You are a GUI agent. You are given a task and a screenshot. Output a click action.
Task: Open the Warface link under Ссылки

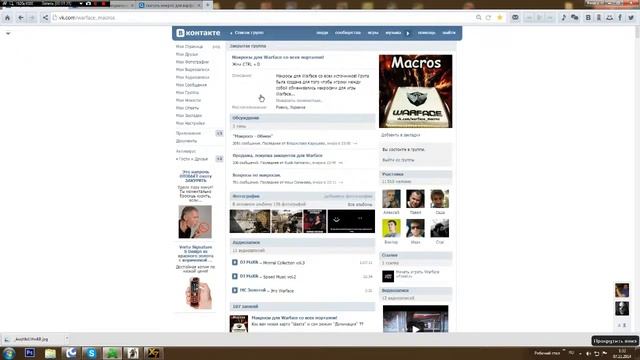coord(417,273)
